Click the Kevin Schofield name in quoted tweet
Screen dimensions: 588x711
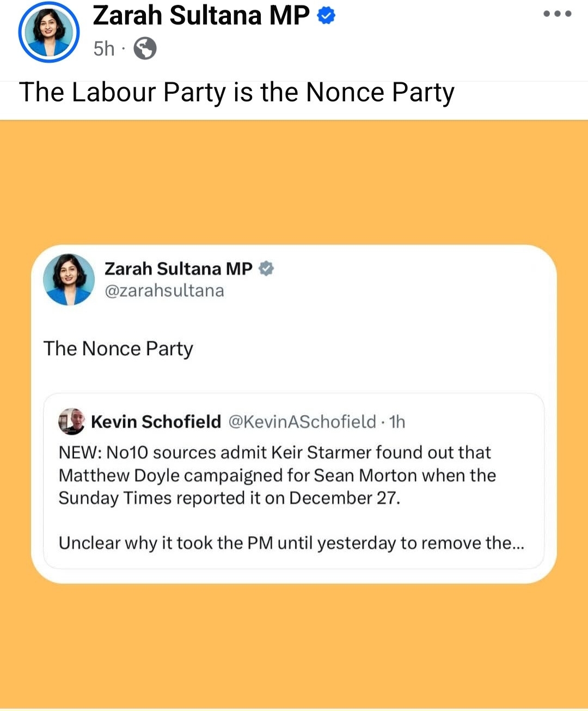(x=156, y=422)
